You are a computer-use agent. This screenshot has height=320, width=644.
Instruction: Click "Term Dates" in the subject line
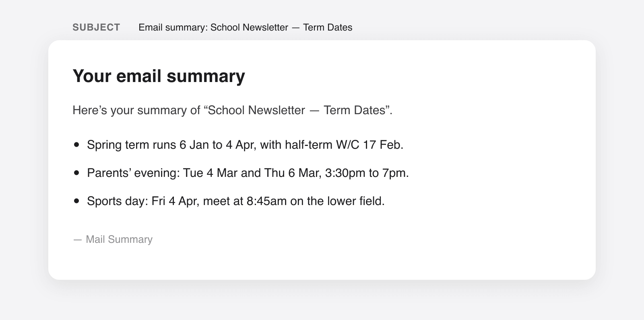(x=328, y=27)
